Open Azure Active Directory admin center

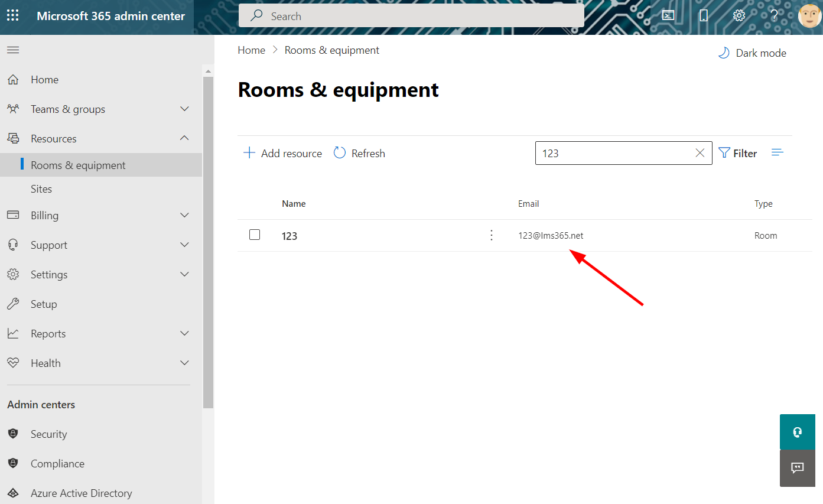pos(81,493)
